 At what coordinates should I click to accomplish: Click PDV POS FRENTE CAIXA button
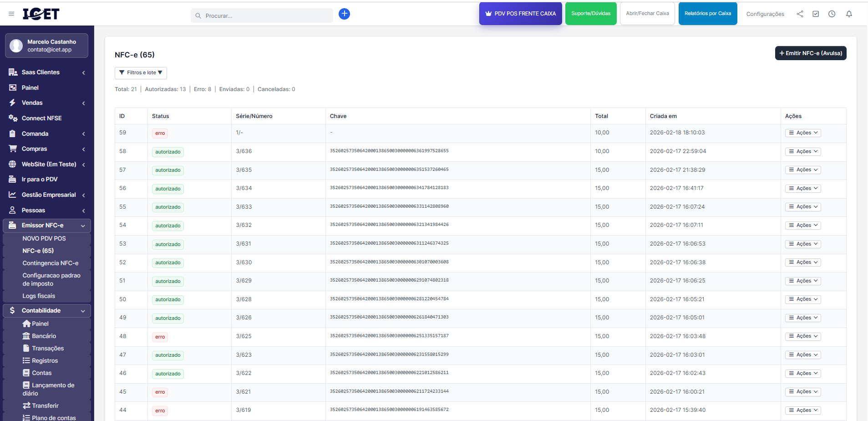[520, 14]
